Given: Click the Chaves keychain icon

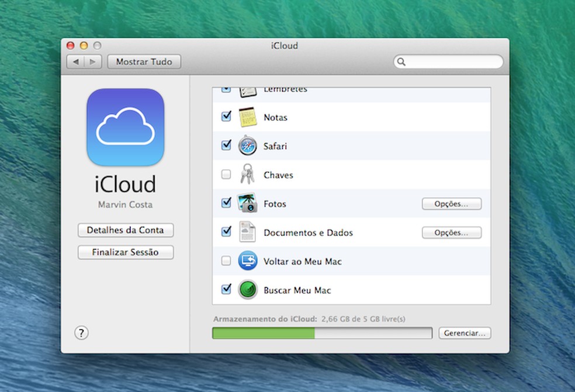Looking at the screenshot, I should 248,174.
